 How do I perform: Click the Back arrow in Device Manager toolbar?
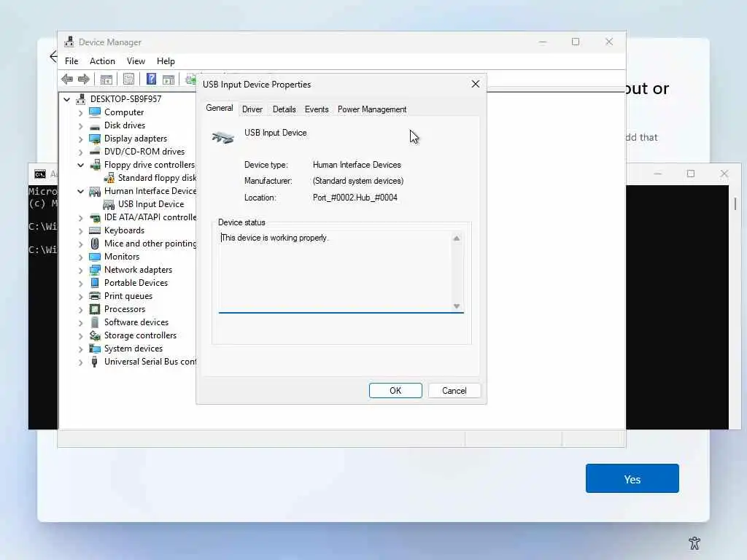(67, 79)
